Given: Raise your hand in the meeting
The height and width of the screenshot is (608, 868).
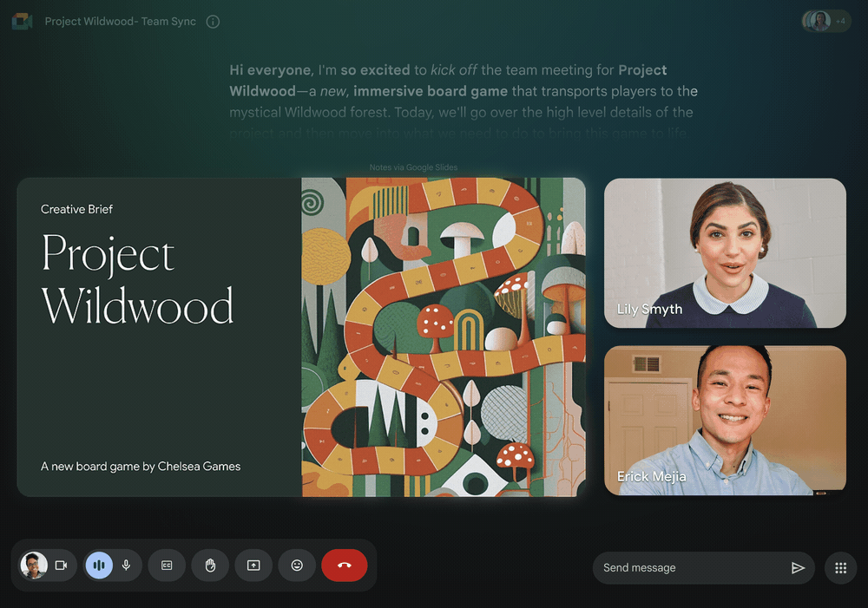Looking at the screenshot, I should 210,566.
